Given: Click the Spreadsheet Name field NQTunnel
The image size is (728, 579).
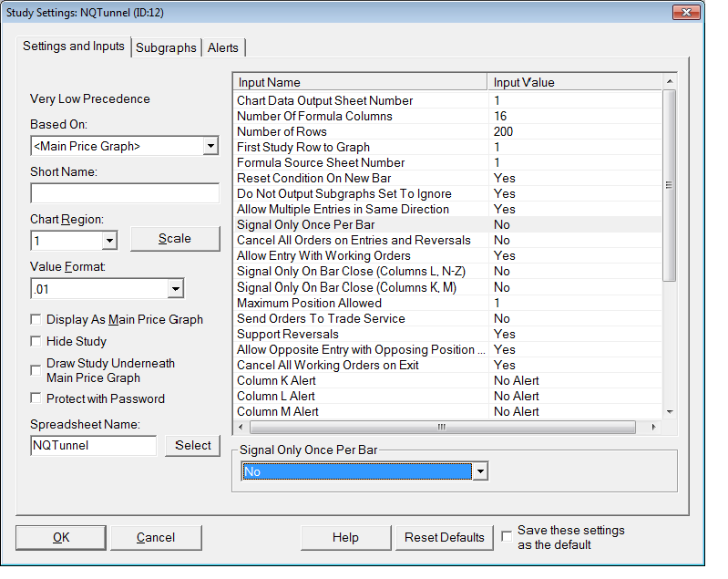Looking at the screenshot, I should [x=93, y=446].
